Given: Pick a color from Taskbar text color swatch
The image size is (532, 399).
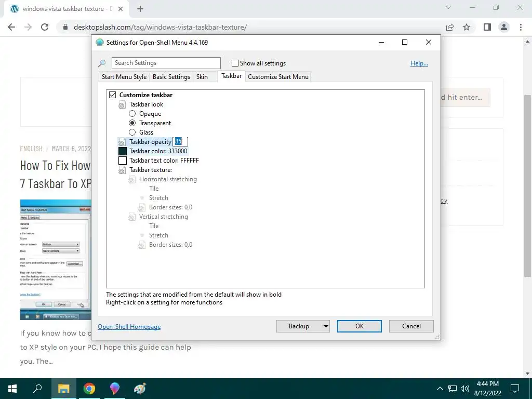Looking at the screenshot, I should point(123,161).
